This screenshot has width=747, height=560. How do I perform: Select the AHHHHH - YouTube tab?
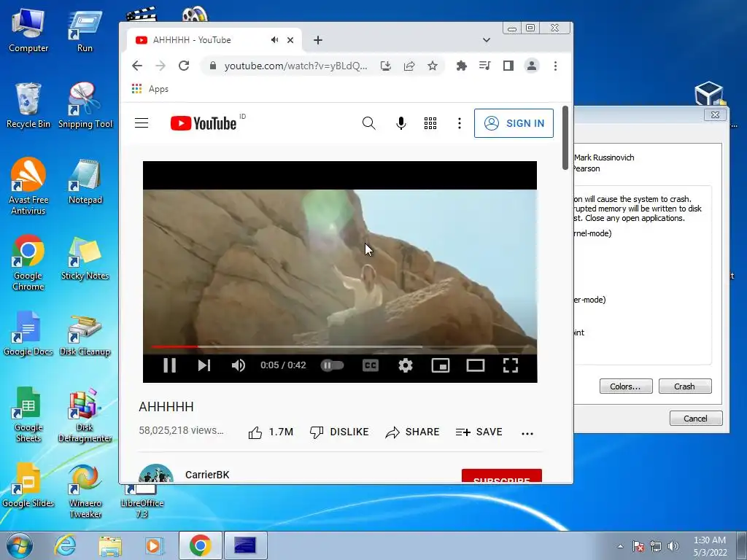[x=214, y=40]
